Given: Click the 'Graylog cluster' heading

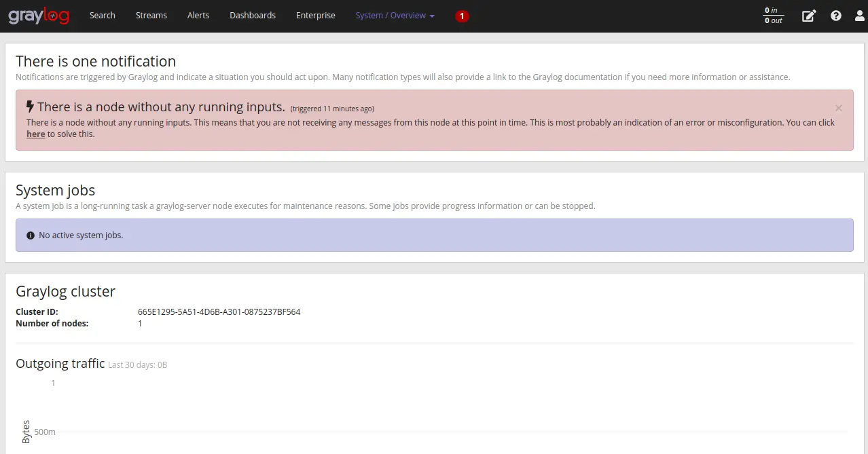Looking at the screenshot, I should click(x=66, y=292).
